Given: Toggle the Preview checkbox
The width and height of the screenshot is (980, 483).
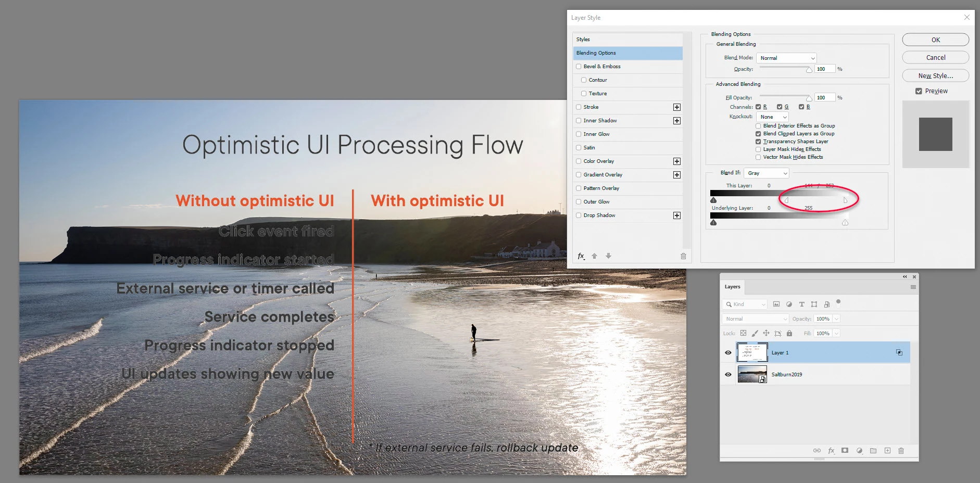Looking at the screenshot, I should point(919,91).
